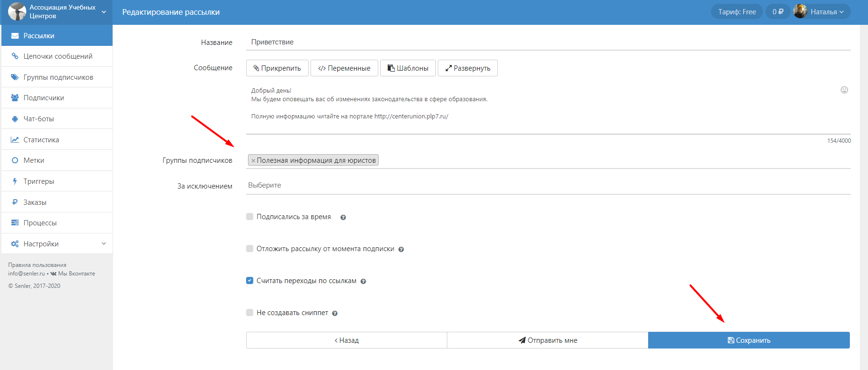The image size is (868, 370).
Task: Open Метки menu item
Action: (x=57, y=160)
